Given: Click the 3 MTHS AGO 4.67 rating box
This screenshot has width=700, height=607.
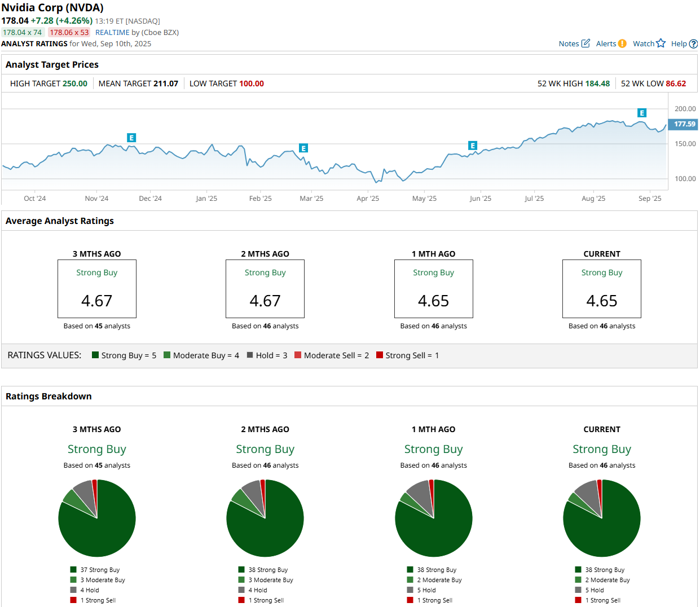Looking at the screenshot, I should 97,289.
